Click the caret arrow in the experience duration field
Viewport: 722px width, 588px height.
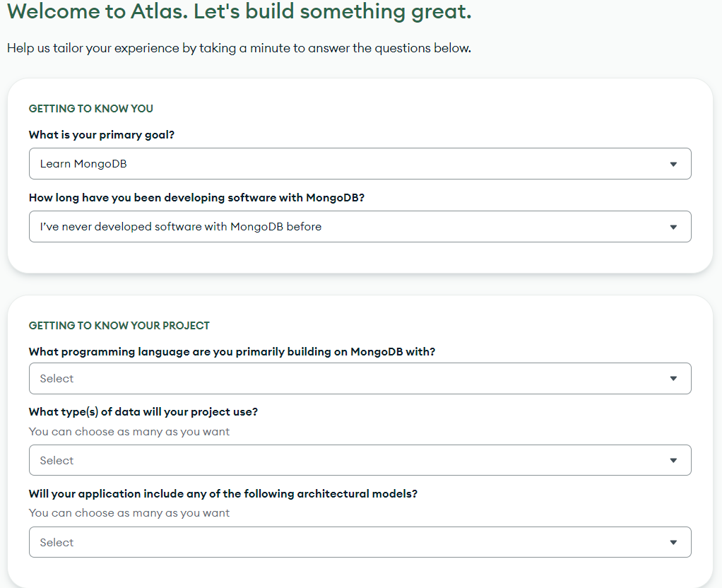click(673, 227)
